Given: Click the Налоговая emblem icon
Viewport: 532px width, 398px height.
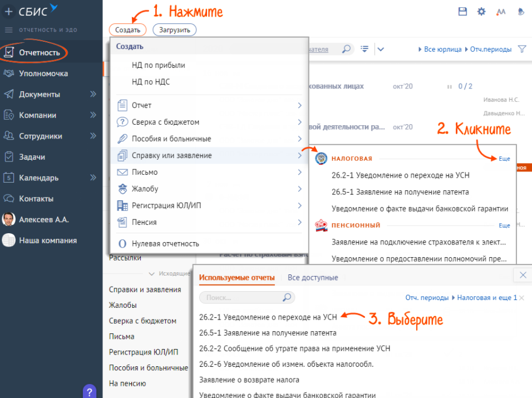Looking at the screenshot, I should click(x=321, y=158).
